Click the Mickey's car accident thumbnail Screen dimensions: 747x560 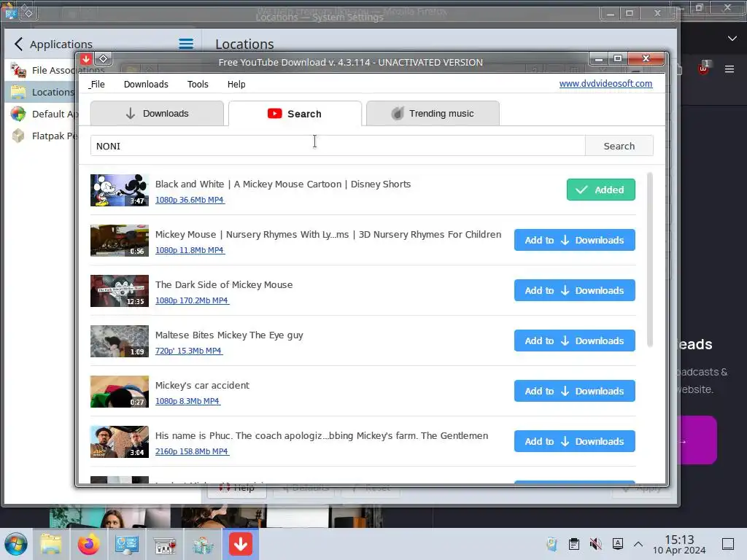click(120, 392)
